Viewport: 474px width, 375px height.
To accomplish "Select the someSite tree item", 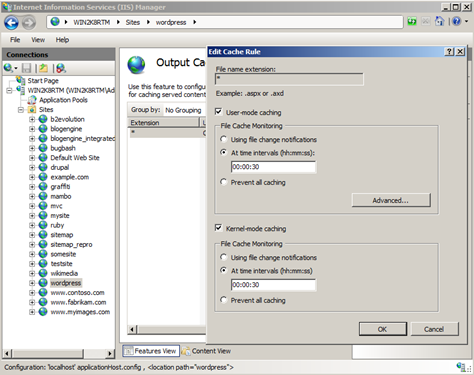I will [x=63, y=254].
